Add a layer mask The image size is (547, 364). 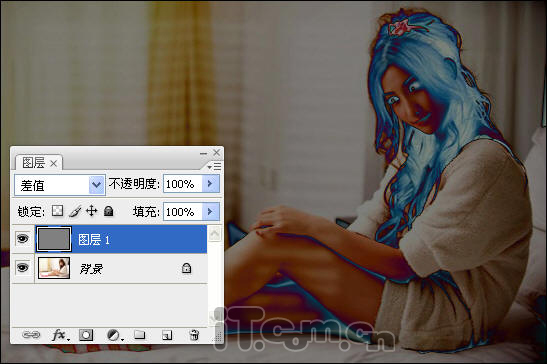[x=86, y=335]
